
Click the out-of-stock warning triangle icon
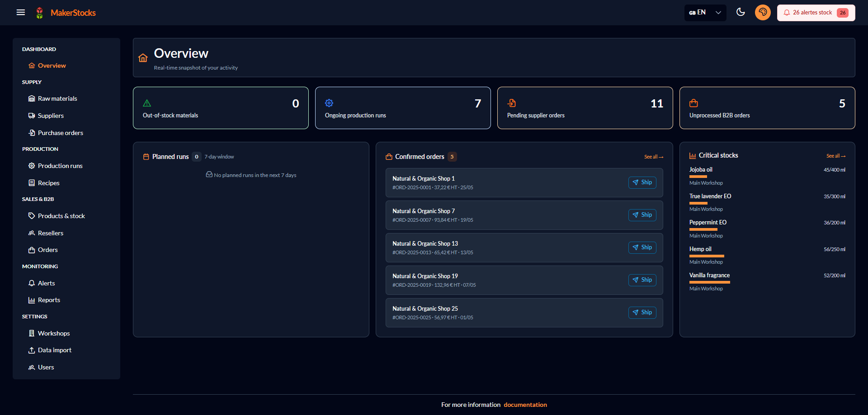tap(147, 103)
